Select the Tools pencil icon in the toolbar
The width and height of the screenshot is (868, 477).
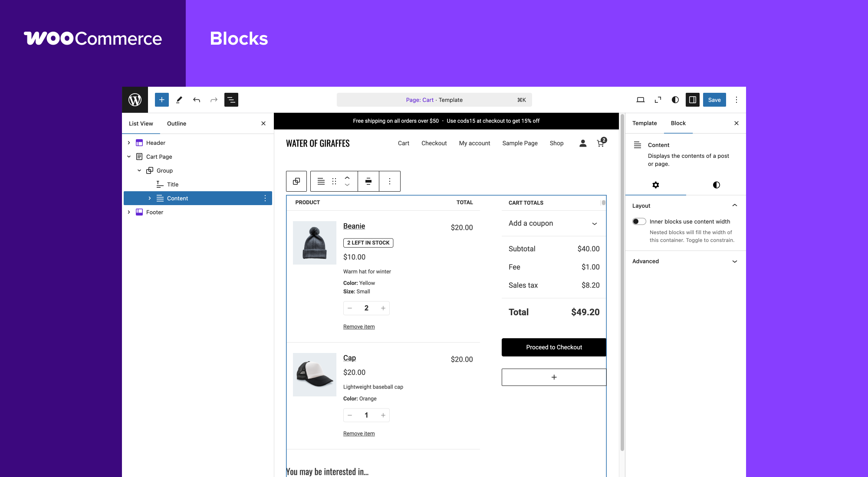[179, 100]
